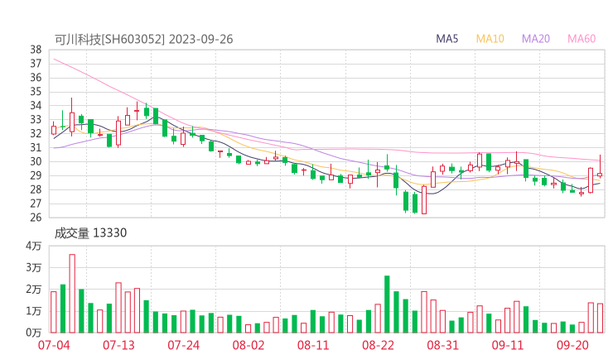
Task: Click the 09-20 date axis label
Action: pyautogui.click(x=572, y=345)
